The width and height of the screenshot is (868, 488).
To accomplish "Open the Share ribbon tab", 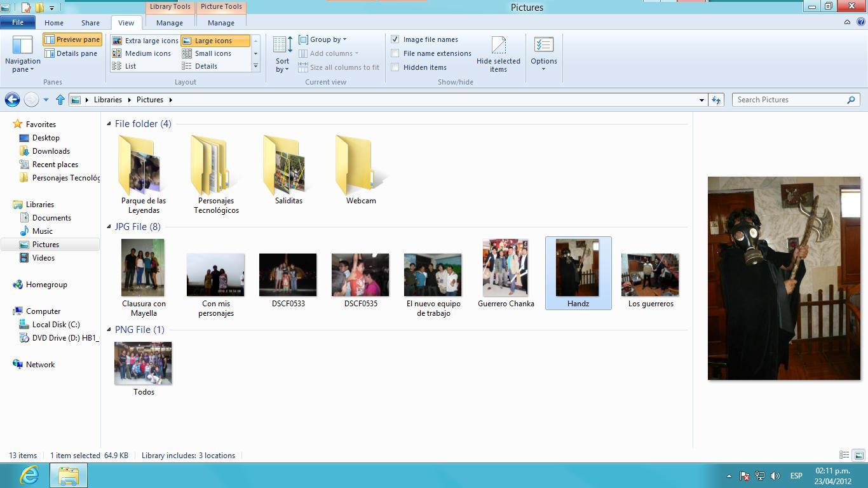I will click(x=90, y=23).
